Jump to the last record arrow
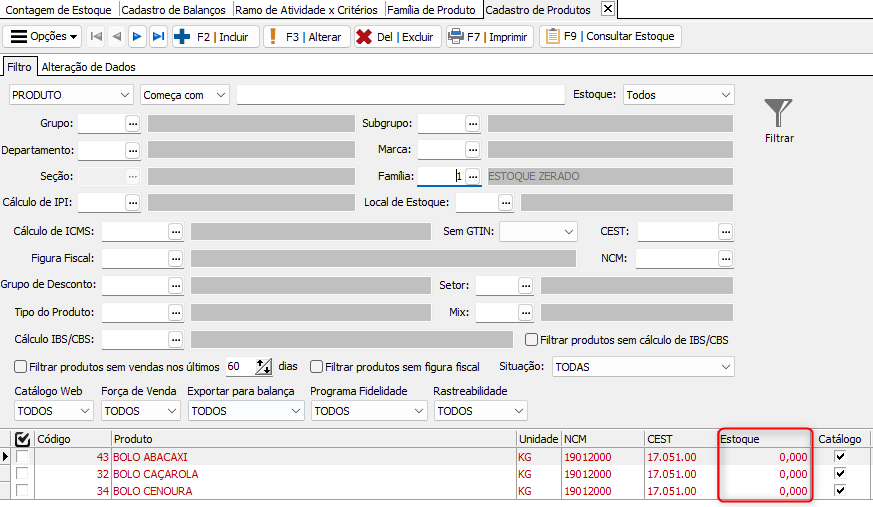Viewport: 873px width, 507px height. pyautogui.click(x=158, y=37)
